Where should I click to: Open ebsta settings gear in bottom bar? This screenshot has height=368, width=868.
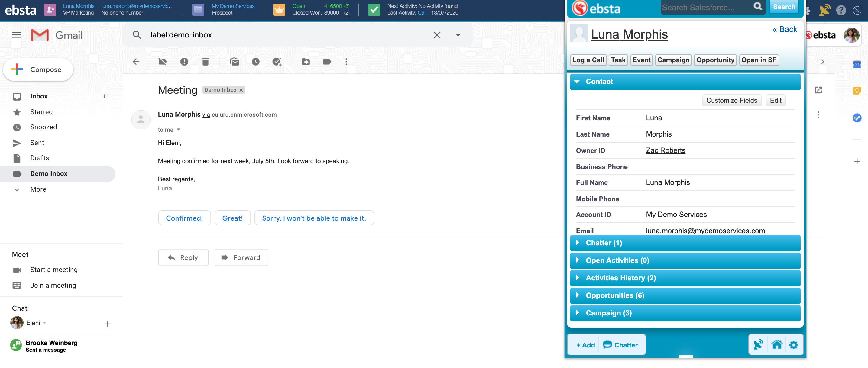click(x=794, y=345)
